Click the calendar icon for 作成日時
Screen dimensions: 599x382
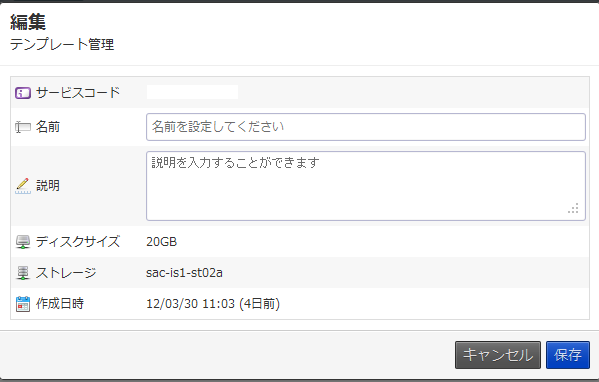pyautogui.click(x=23, y=304)
